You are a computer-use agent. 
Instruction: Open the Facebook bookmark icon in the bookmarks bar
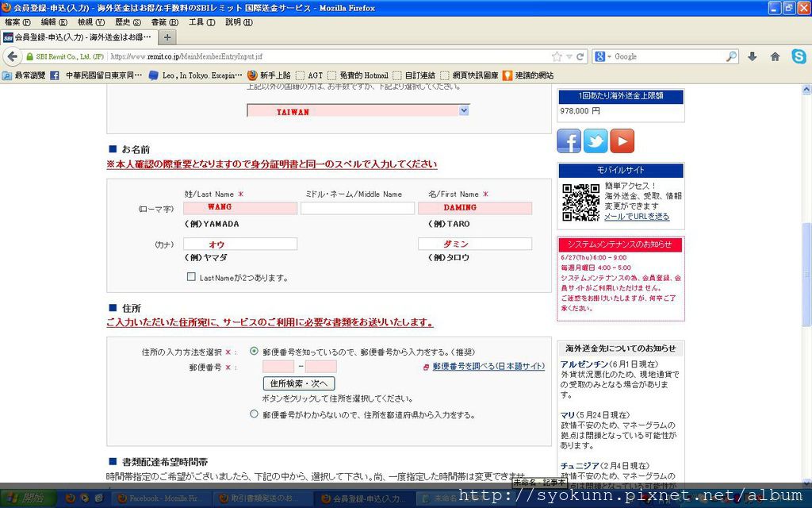tap(55, 75)
